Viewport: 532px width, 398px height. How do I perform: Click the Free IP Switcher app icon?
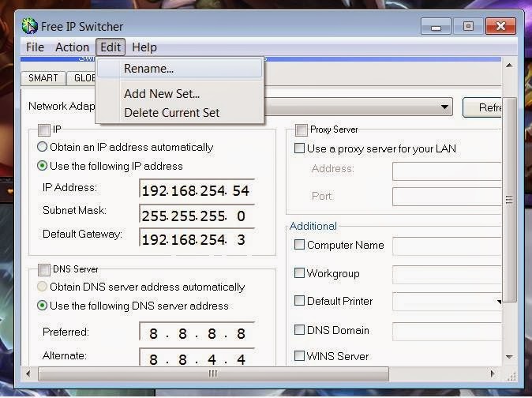coord(29,26)
